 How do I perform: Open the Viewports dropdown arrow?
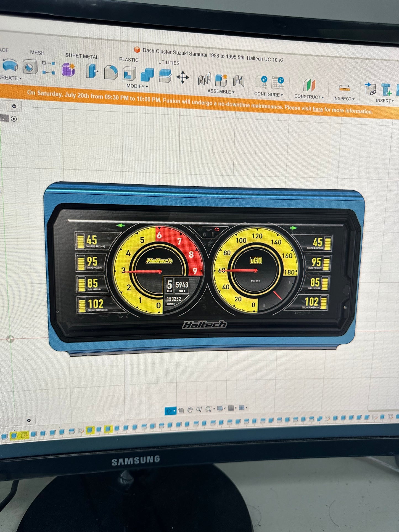coord(246,407)
